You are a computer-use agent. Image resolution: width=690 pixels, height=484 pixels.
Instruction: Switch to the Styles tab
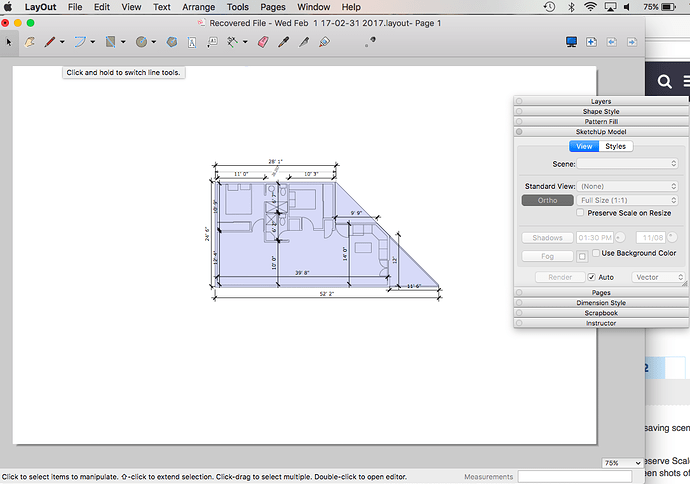click(615, 146)
